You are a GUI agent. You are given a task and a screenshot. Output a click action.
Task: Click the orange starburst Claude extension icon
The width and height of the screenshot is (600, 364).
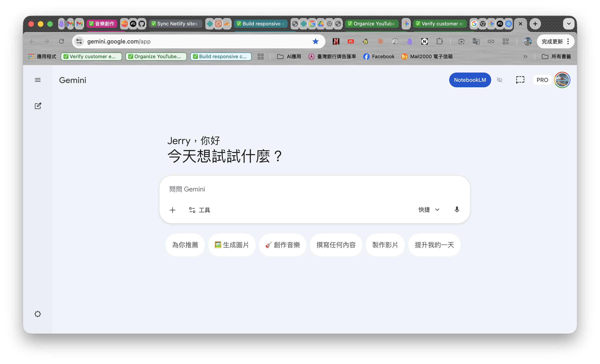click(x=380, y=41)
